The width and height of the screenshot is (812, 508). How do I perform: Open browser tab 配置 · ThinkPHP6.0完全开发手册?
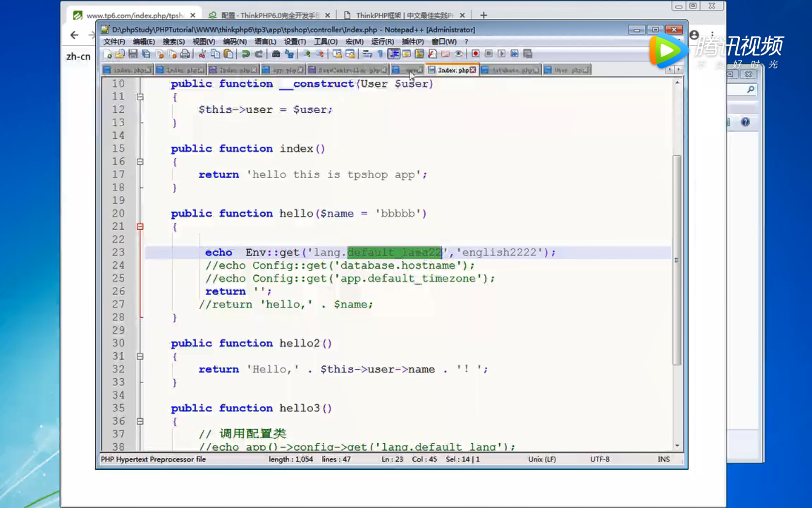(x=269, y=15)
